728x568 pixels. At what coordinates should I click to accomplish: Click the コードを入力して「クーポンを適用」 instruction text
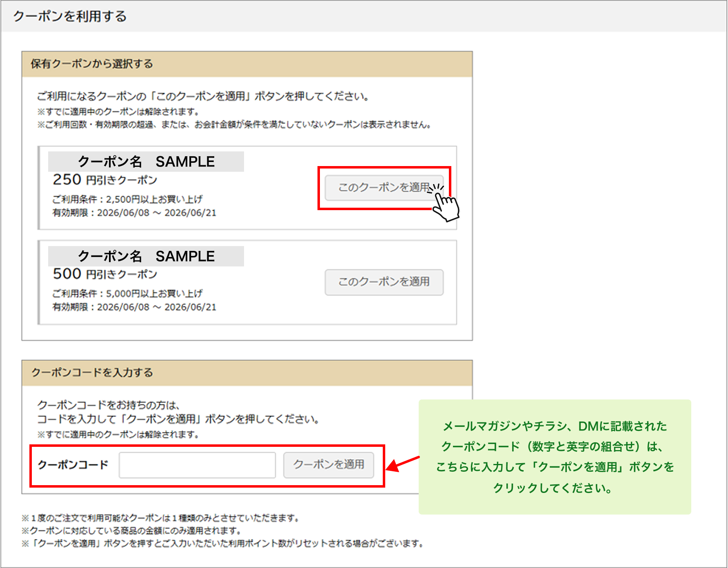(178, 419)
